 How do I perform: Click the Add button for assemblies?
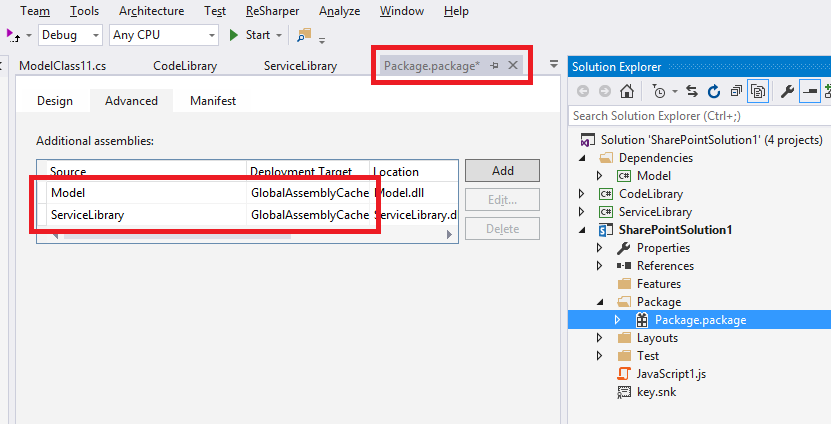[x=502, y=171]
